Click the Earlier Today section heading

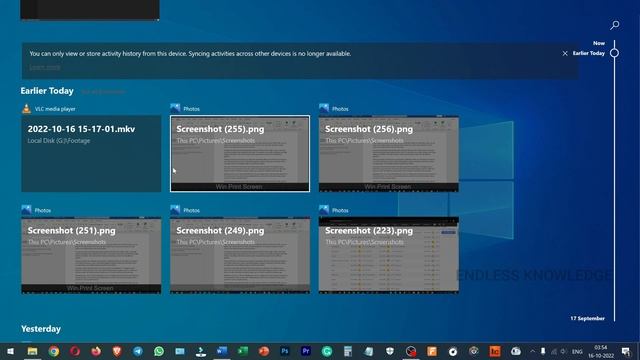[47, 91]
